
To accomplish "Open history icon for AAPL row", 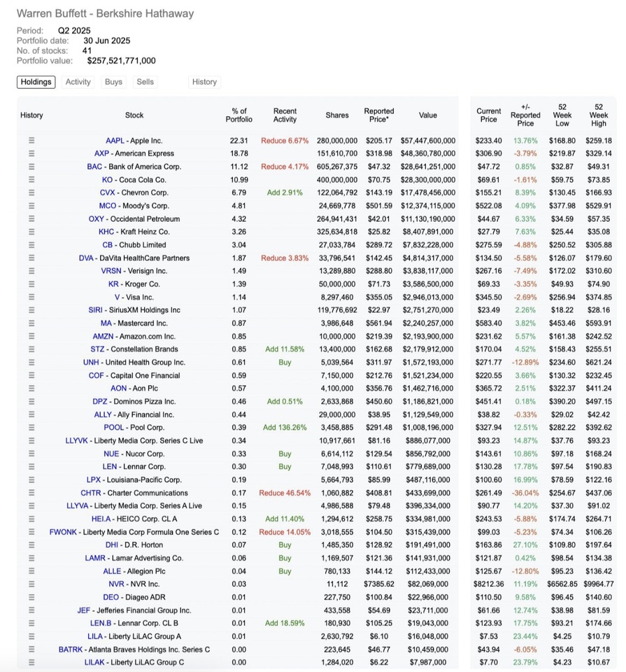I will 31,141.
